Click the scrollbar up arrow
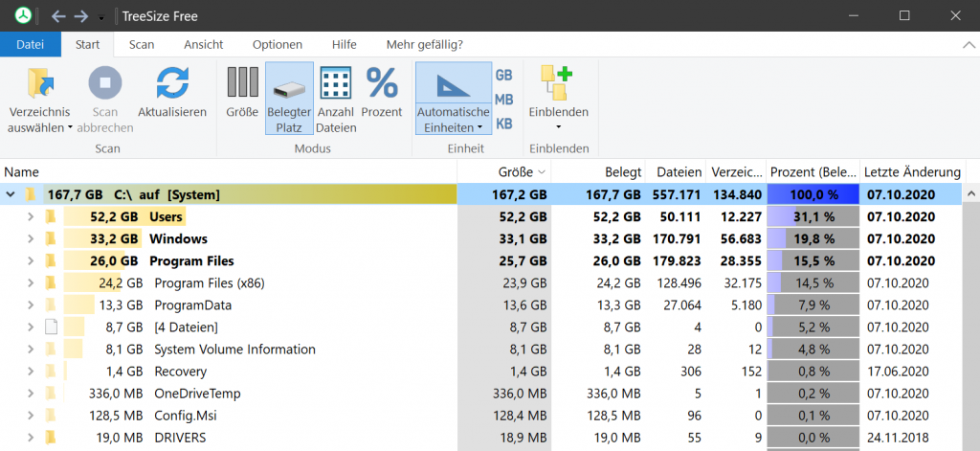Image resolution: width=980 pixels, height=451 pixels. [970, 194]
